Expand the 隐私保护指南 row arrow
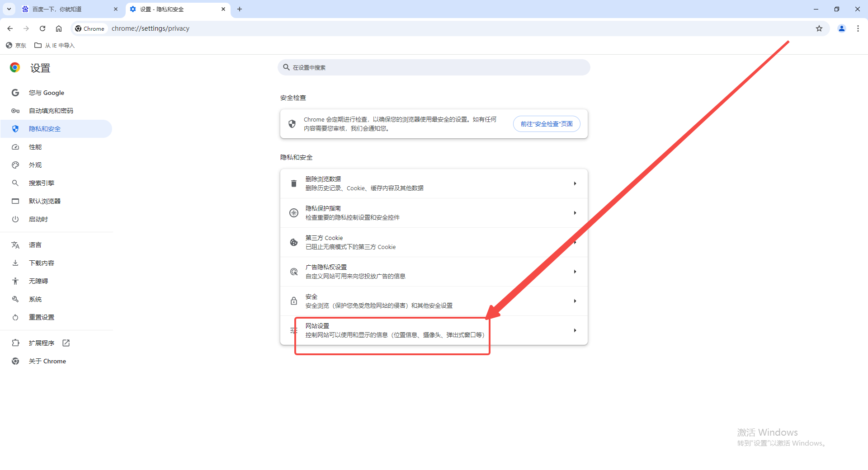 pyautogui.click(x=575, y=213)
